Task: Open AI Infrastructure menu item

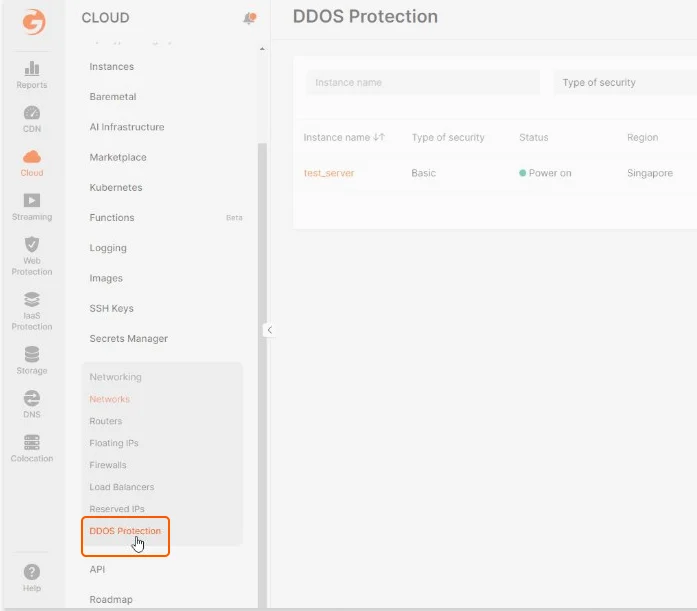Action: coord(127,127)
